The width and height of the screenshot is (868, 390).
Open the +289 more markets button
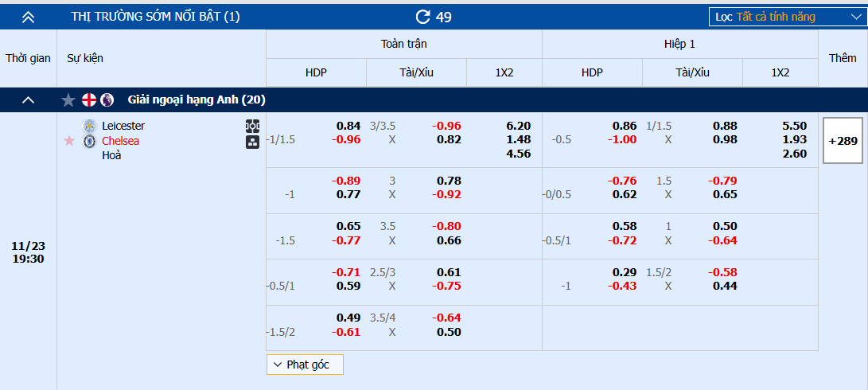pos(843,141)
